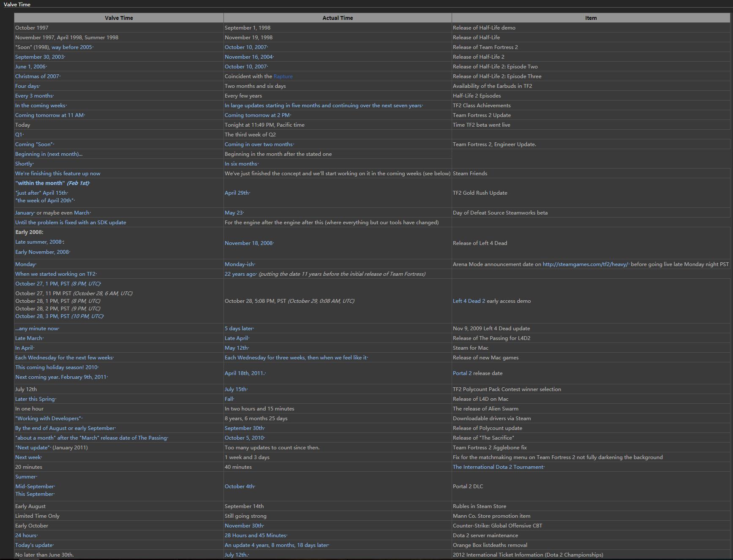Click 'Each Wednesday for the next few weeks'
This screenshot has height=560, width=733.
coord(64,358)
